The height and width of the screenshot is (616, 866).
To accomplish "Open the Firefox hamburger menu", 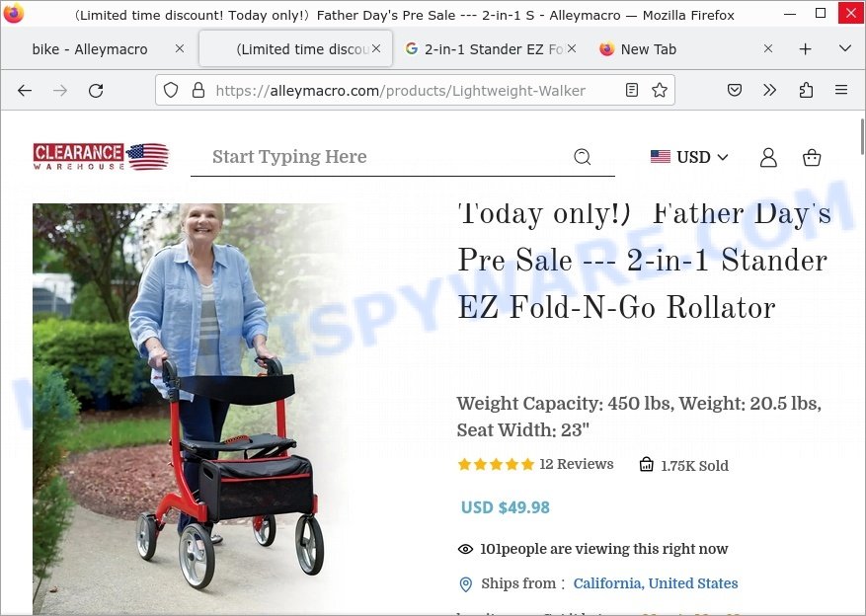I will coord(841,90).
